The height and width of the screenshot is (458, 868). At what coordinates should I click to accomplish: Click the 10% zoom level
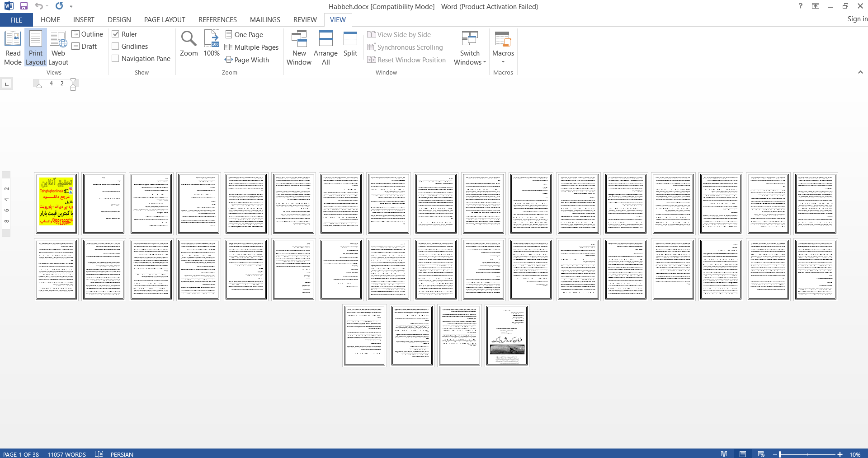pos(854,454)
